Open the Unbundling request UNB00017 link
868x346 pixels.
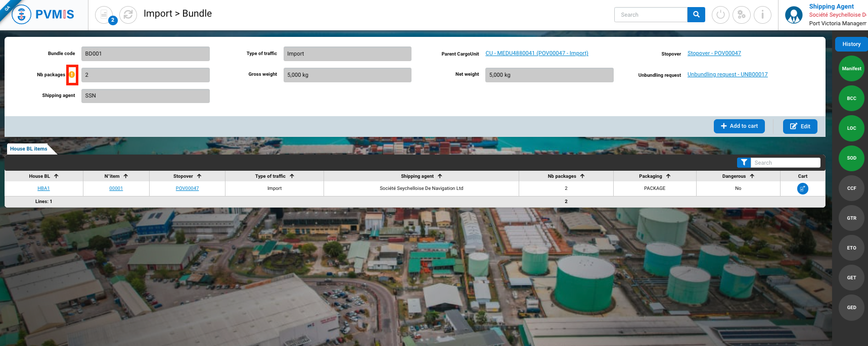point(727,75)
